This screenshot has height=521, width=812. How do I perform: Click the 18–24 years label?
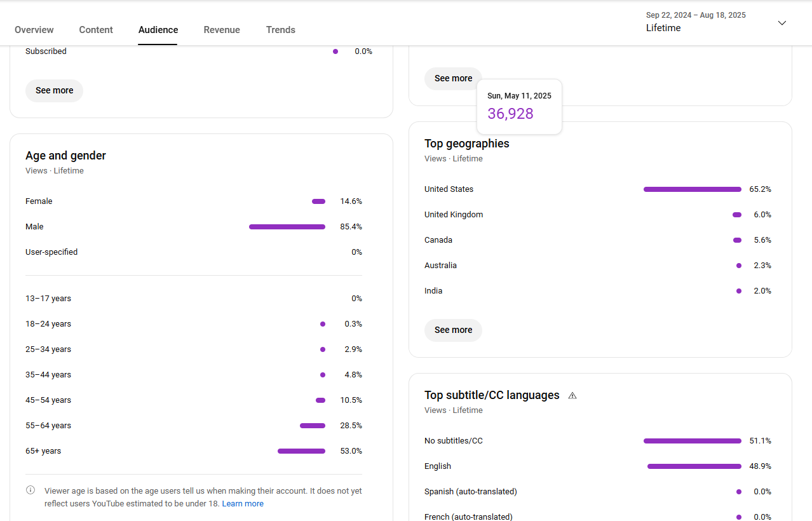click(48, 324)
